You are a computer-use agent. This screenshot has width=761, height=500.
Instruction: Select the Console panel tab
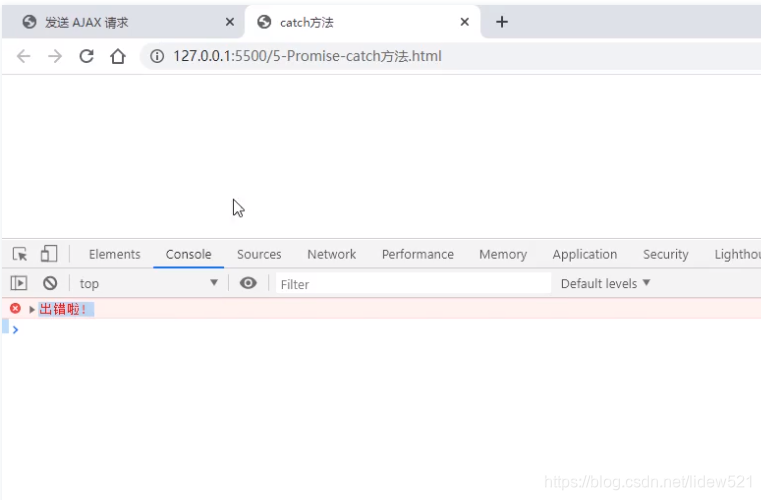tap(188, 254)
